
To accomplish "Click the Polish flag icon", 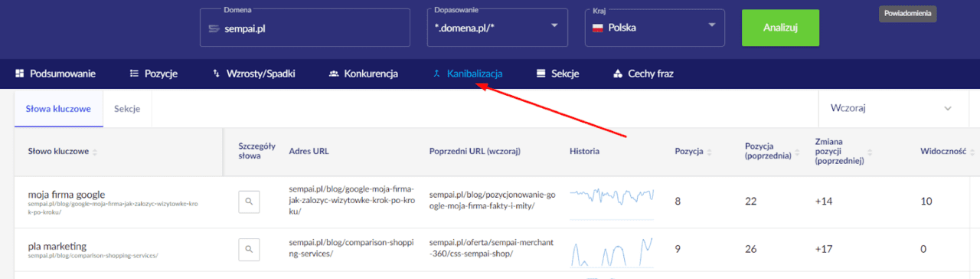I will coord(598,28).
